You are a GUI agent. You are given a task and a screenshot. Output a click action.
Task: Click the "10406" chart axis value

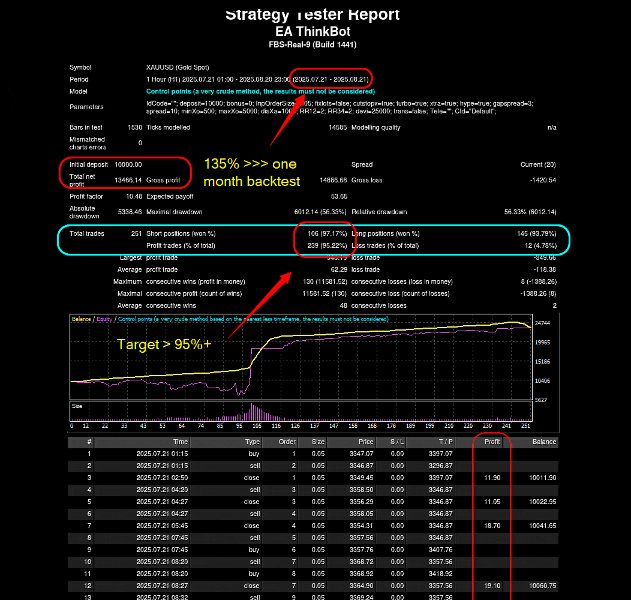[542, 381]
